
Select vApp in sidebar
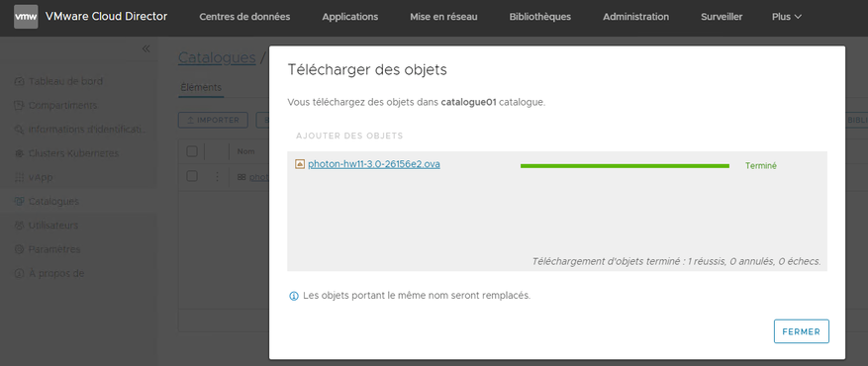[x=41, y=177]
